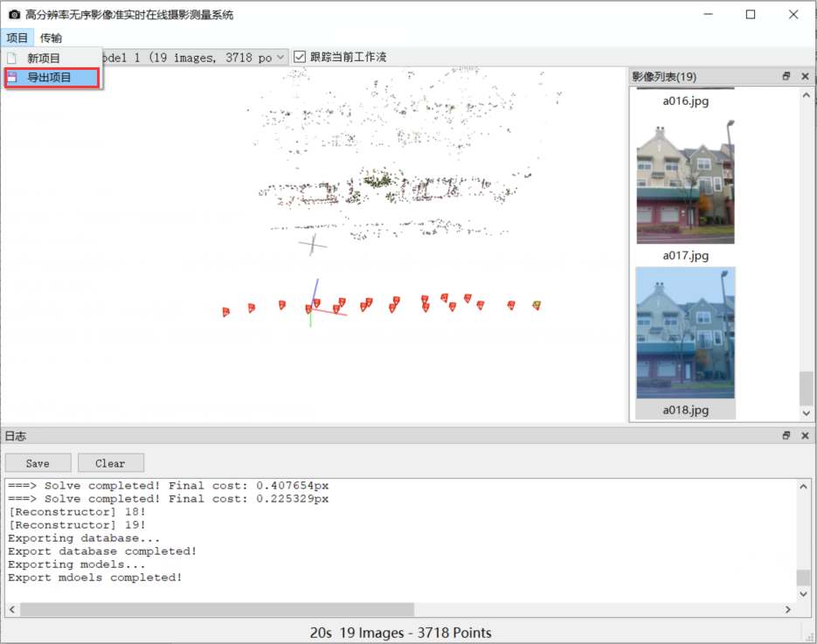Click the close icon on 日志 panel

point(804,435)
